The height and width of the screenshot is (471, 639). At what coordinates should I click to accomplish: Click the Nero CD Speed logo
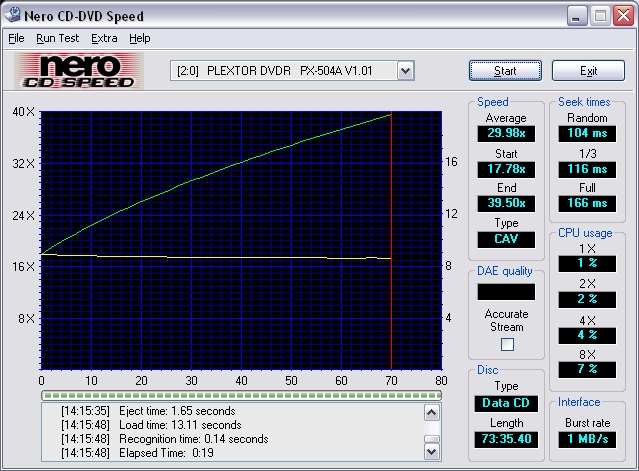coord(79,71)
